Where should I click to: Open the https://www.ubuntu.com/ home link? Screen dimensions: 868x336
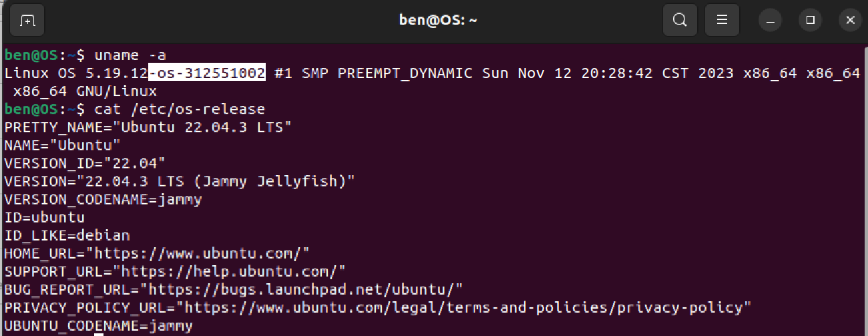pyautogui.click(x=202, y=254)
